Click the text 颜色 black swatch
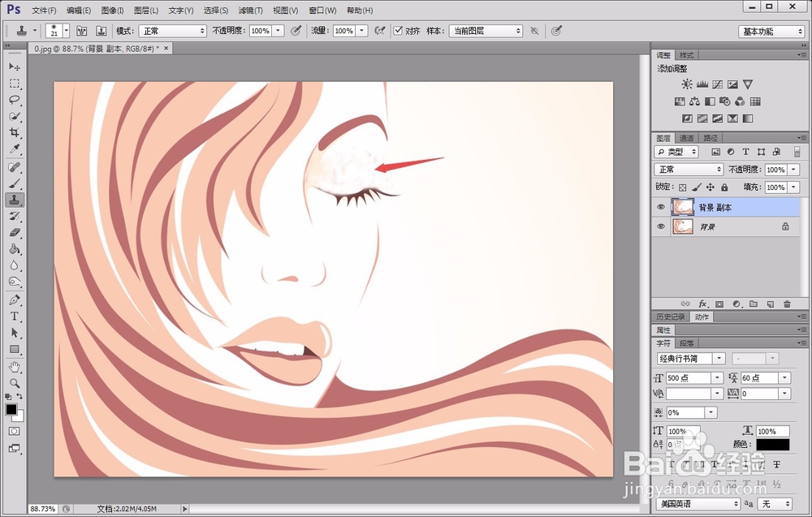Image resolution: width=812 pixels, height=517 pixels. (773, 444)
